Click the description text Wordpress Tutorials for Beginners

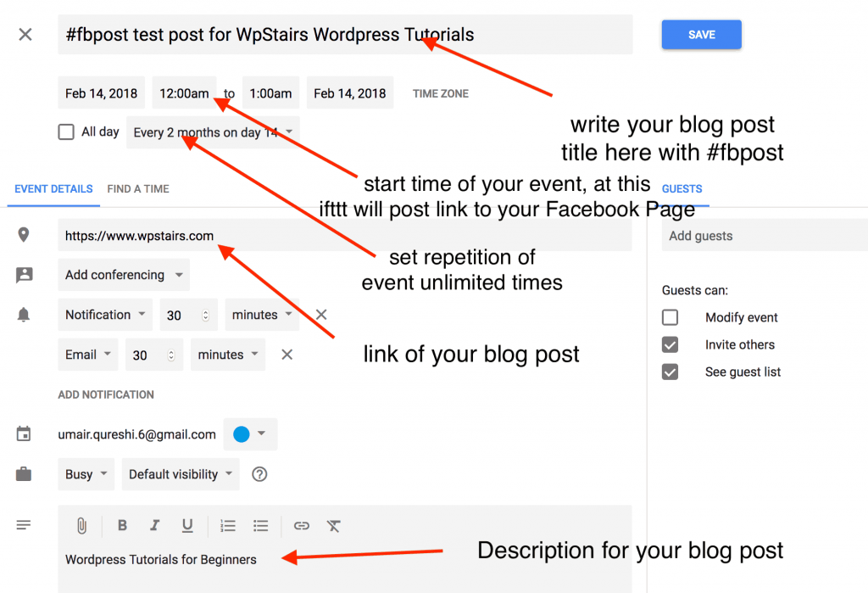(x=161, y=560)
